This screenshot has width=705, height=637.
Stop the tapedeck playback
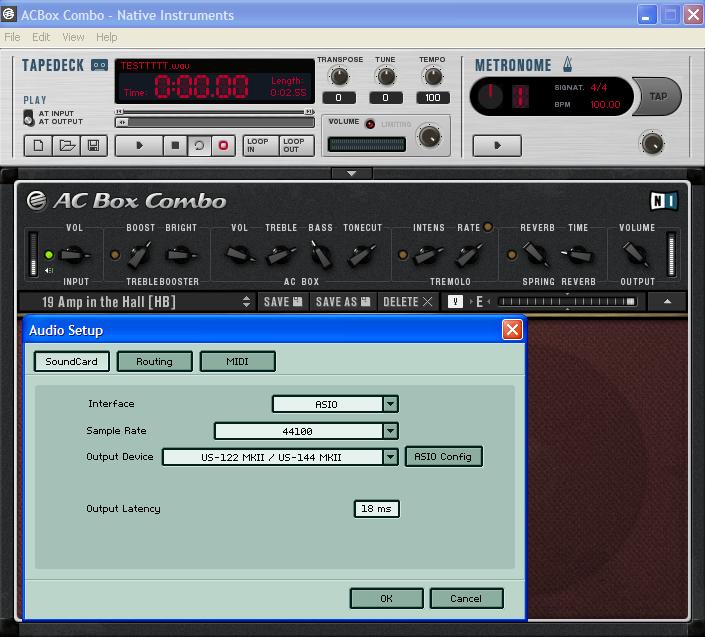(x=175, y=146)
